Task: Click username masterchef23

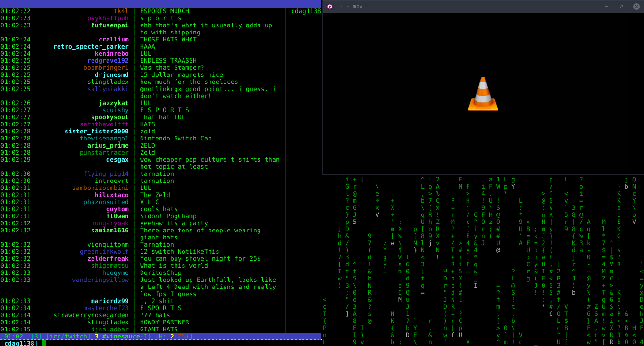Action: point(106,308)
